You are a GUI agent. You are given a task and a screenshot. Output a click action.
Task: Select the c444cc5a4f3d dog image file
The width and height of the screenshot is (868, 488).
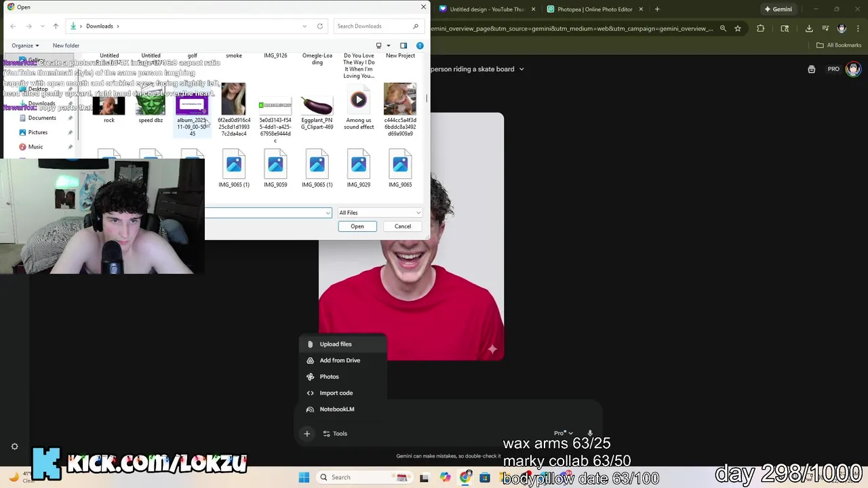click(x=400, y=110)
